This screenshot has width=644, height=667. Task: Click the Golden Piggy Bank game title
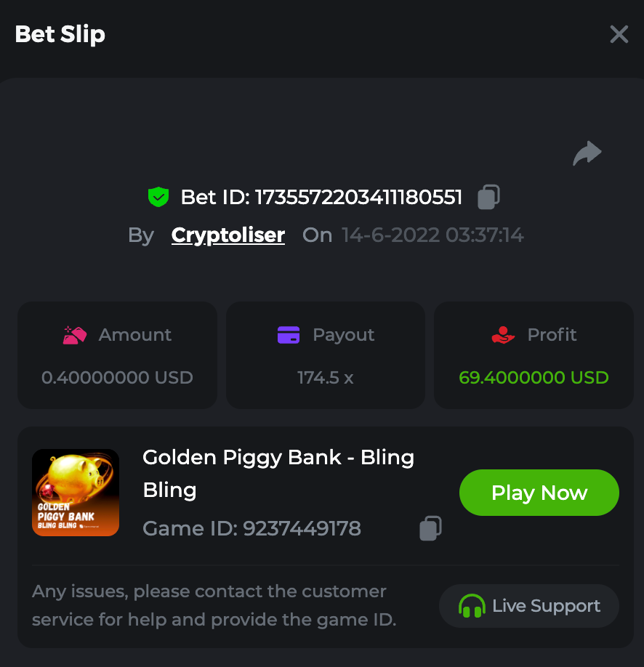pos(278,473)
